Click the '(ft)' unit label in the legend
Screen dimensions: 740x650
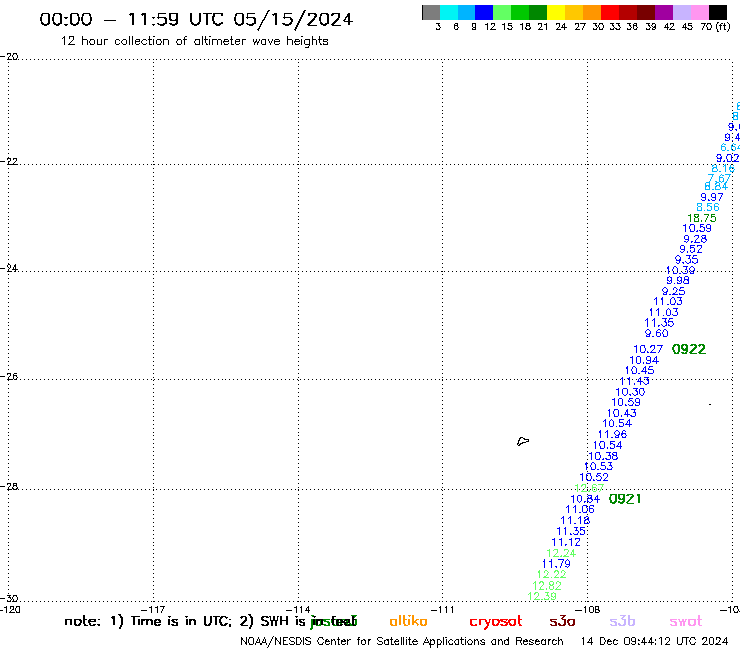point(723,27)
